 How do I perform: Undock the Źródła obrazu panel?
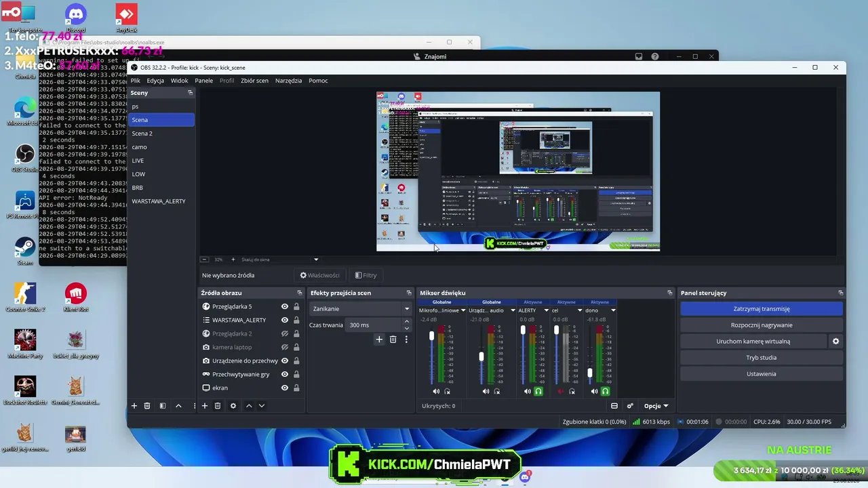point(300,293)
